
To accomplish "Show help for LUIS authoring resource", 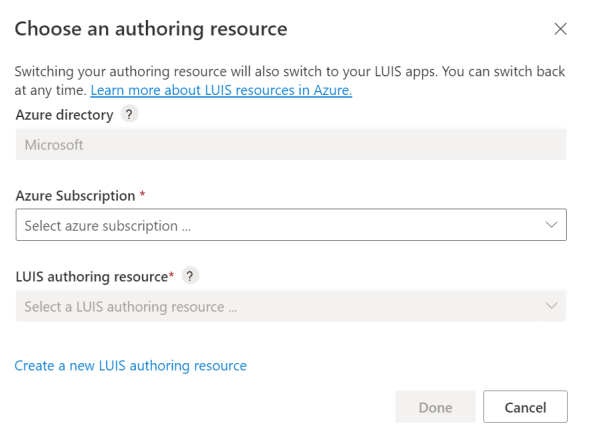I will 190,276.
